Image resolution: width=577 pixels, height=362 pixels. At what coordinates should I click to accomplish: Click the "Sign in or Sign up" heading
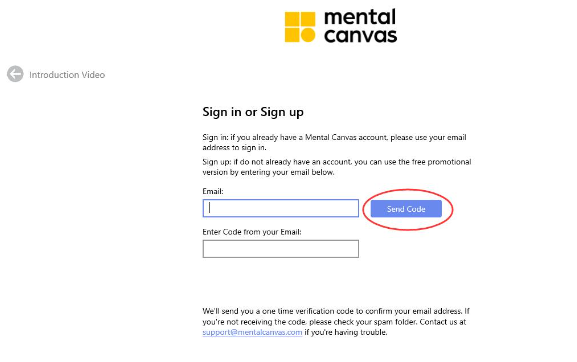pos(253,112)
